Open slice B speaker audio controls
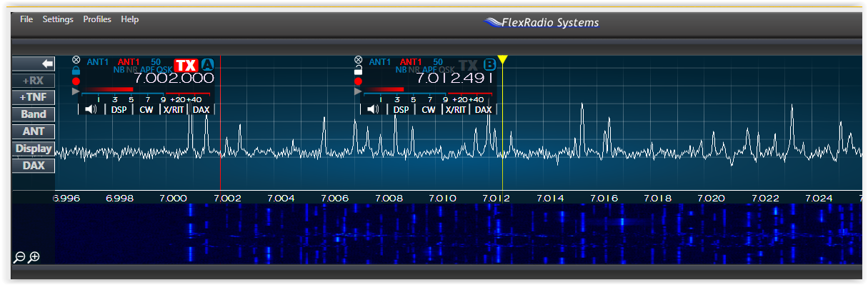The image size is (868, 285). point(374,109)
